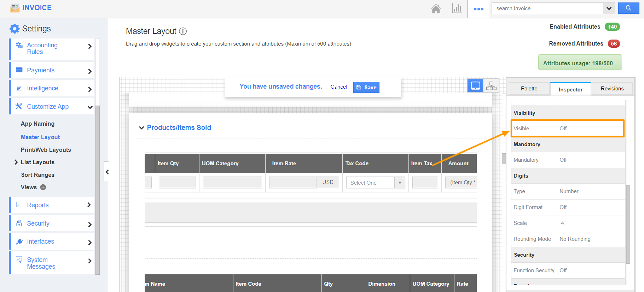Open Sort Ranges settings
This screenshot has height=292, width=644.
coord(38,175)
